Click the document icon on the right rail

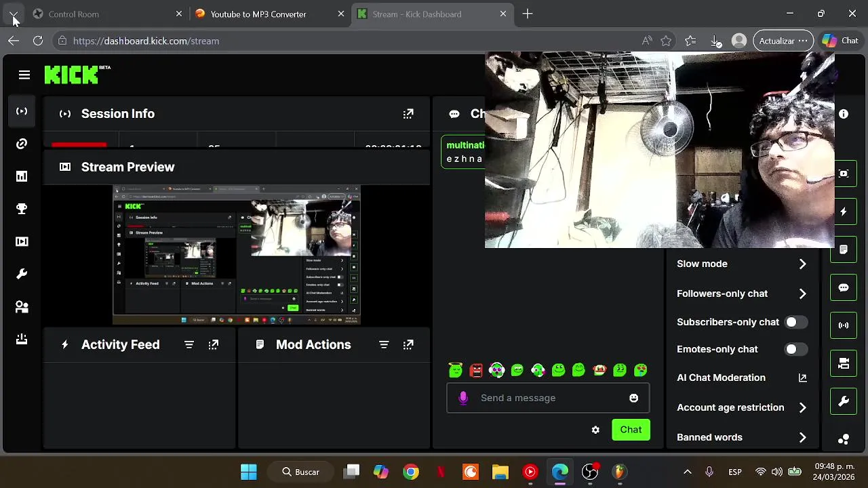tap(844, 250)
